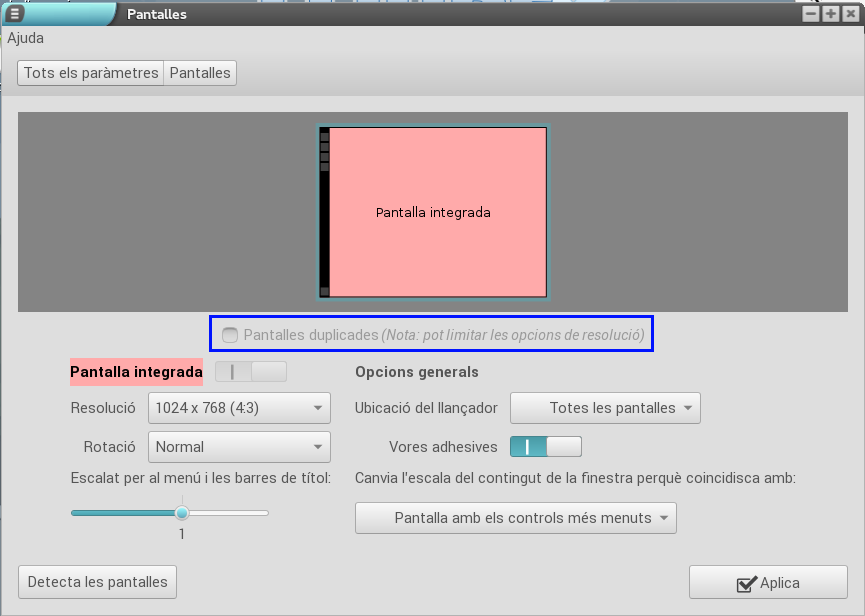Close the Pantalles window

point(850,14)
